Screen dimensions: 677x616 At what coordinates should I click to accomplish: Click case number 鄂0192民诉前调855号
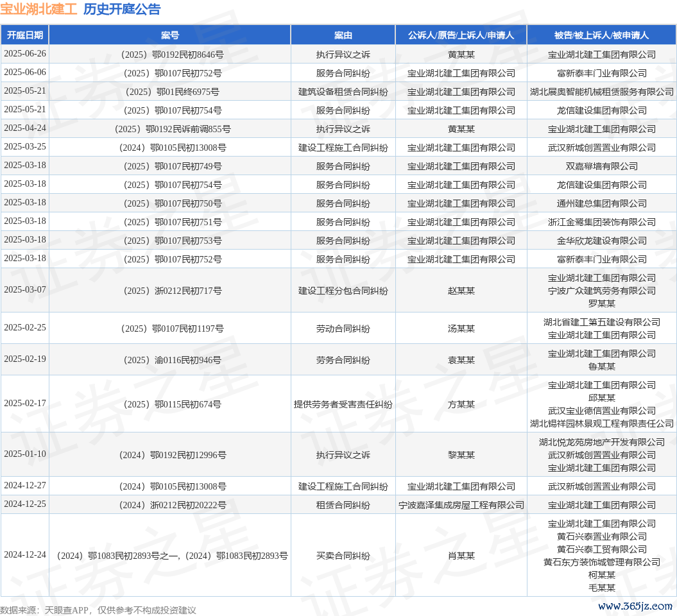click(x=172, y=129)
